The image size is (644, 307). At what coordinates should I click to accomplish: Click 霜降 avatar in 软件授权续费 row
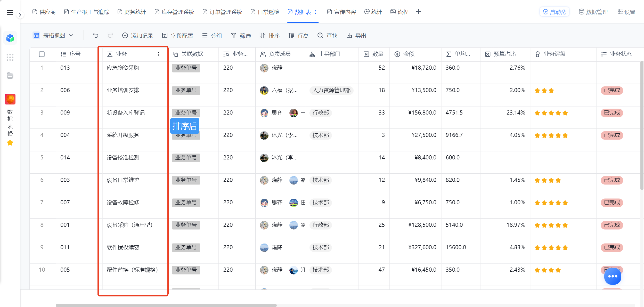click(x=264, y=247)
